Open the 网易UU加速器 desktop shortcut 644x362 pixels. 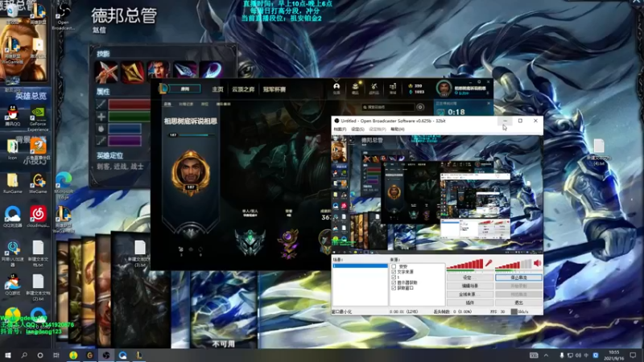12,253
